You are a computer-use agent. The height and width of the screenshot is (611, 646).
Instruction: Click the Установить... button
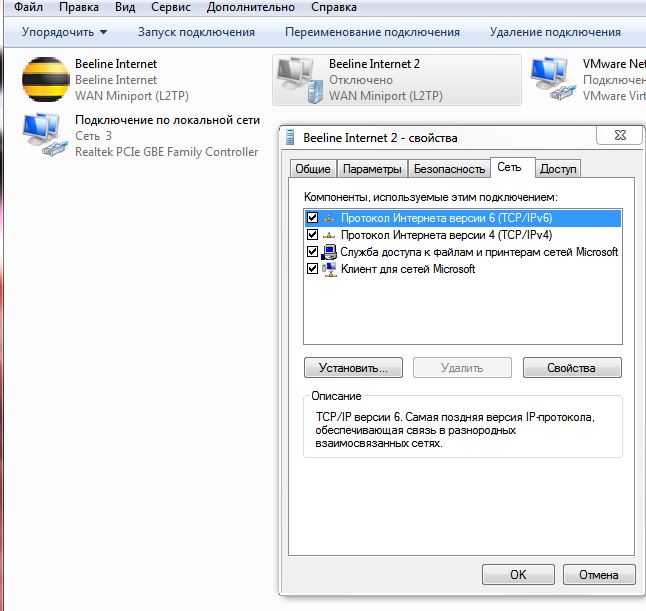353,368
